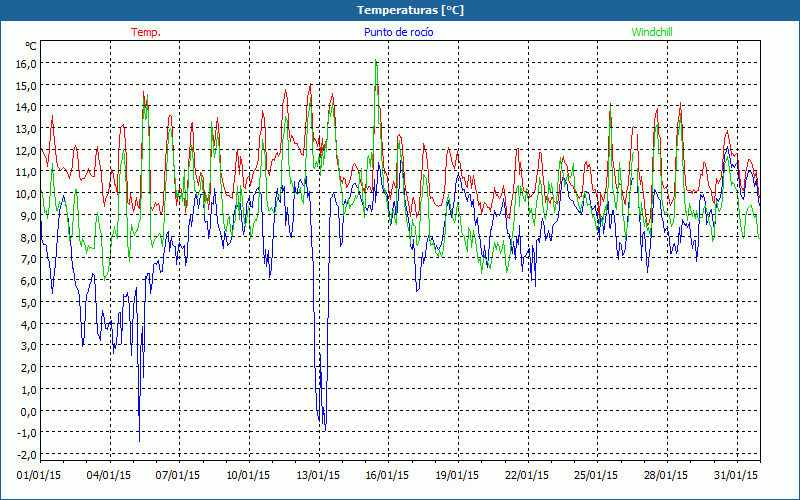Click the 28/01/15 date label
The image size is (800, 500).
click(x=666, y=475)
